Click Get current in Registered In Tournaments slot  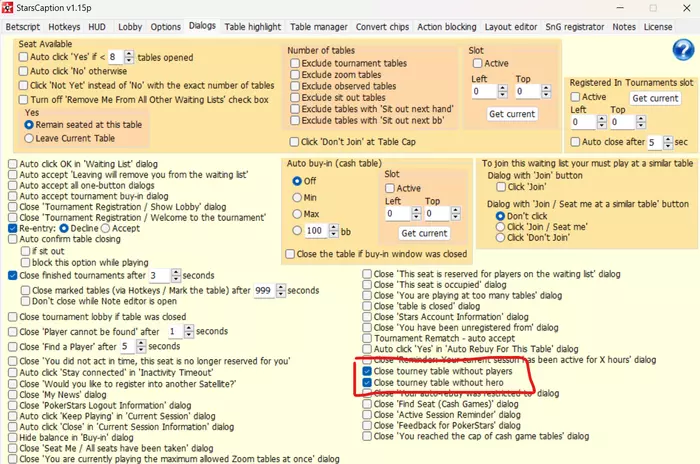[655, 98]
